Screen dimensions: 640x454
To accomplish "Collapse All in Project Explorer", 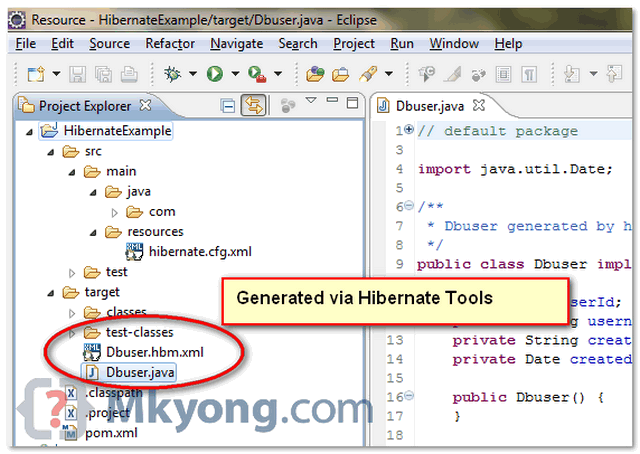I will coord(228,106).
